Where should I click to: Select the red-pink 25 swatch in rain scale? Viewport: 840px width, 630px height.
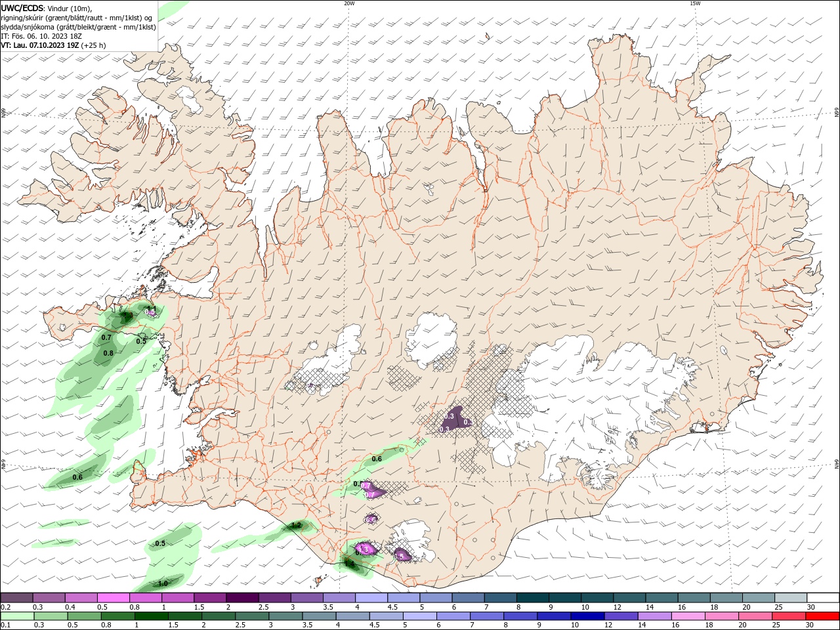pos(788,616)
